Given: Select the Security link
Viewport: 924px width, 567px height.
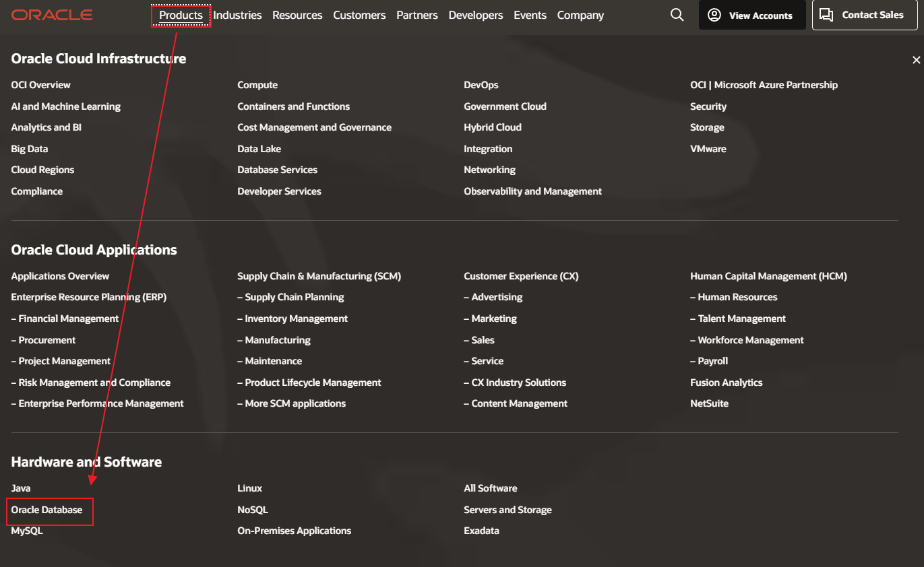Looking at the screenshot, I should (x=708, y=106).
